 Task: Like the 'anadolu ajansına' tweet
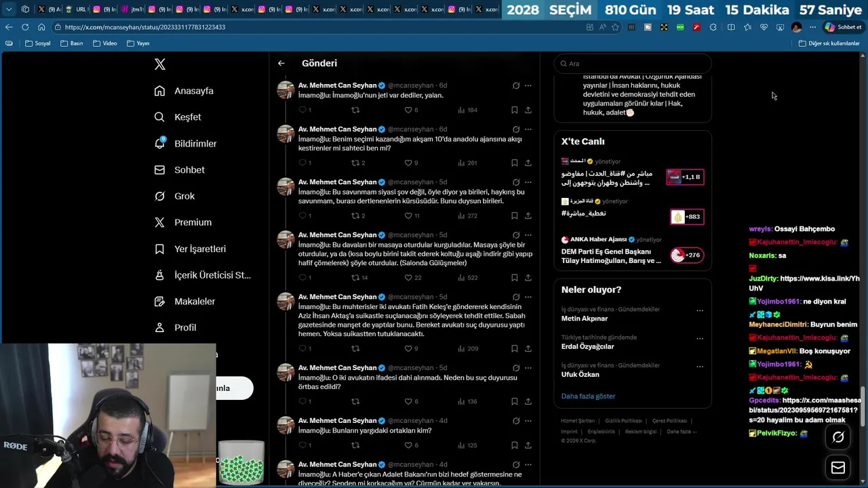(408, 163)
